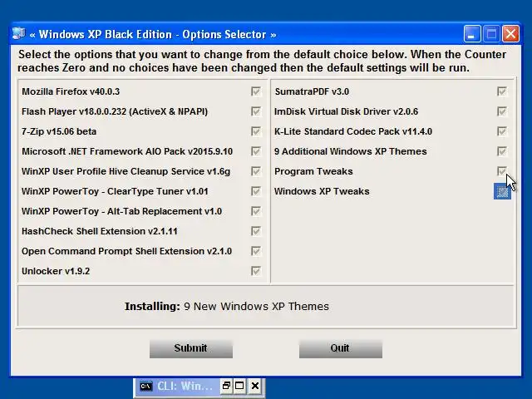
Task: Click the Options Selector title bar icon
Action: click(x=19, y=34)
